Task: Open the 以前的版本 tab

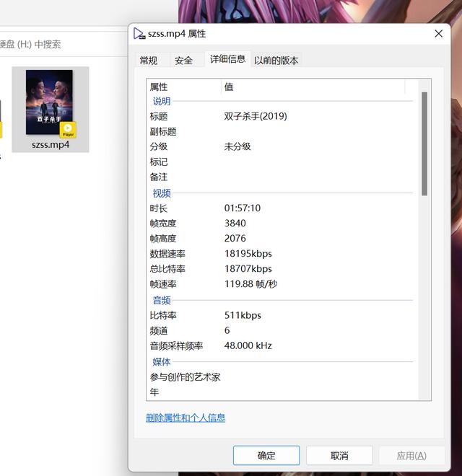Action: coord(276,60)
